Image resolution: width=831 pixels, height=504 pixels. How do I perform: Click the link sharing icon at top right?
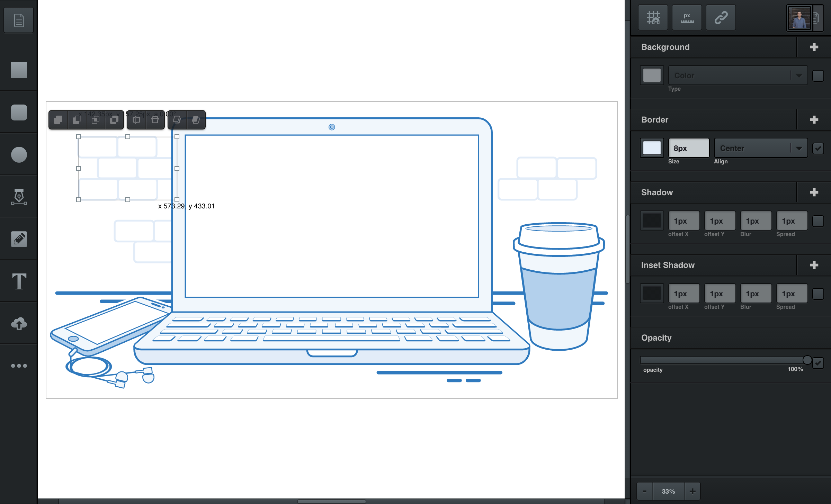[x=721, y=17]
